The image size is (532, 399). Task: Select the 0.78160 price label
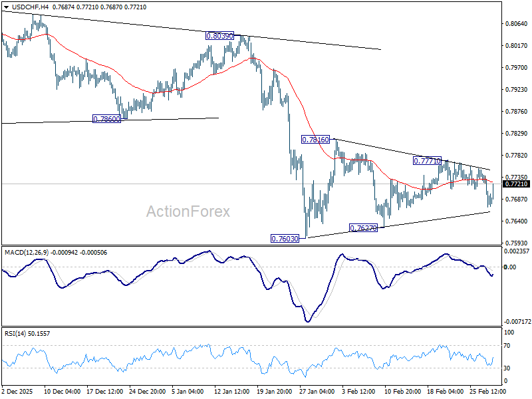pyautogui.click(x=315, y=140)
